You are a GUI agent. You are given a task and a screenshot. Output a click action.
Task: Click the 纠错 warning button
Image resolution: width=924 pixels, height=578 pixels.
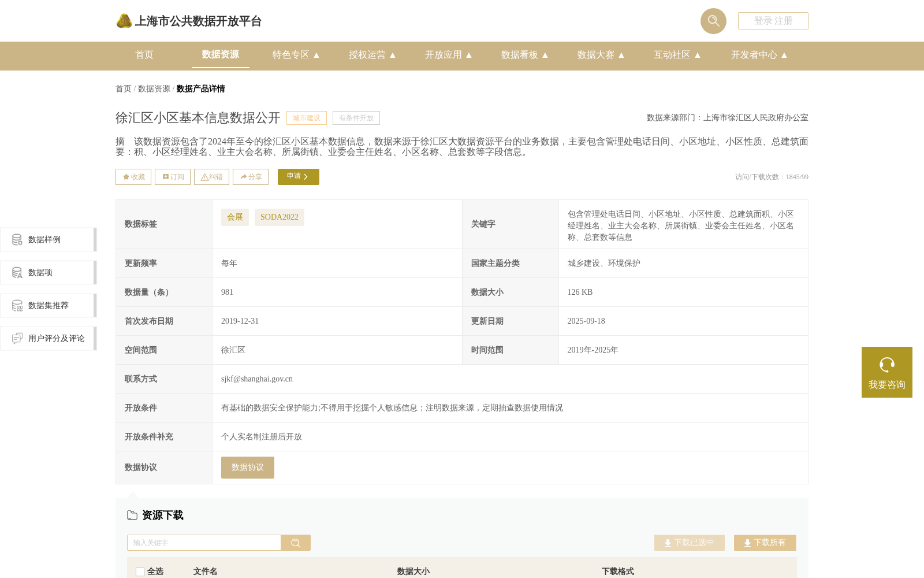coord(211,177)
